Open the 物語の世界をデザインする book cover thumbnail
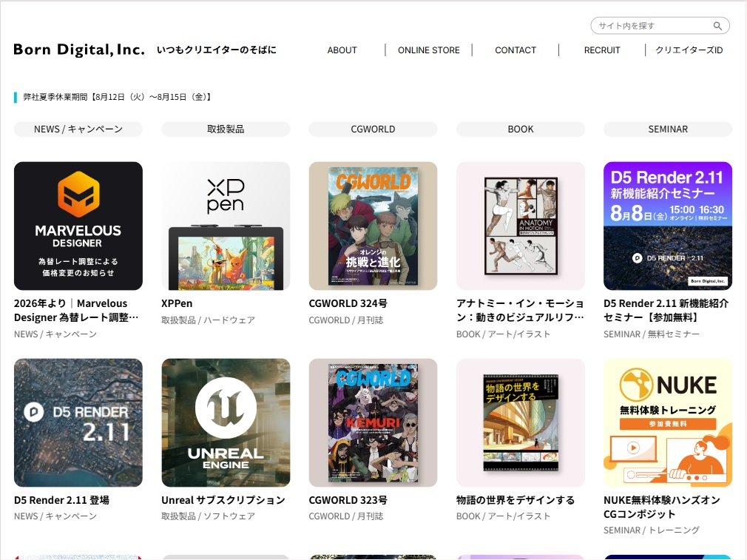Screen dimensions: 747x560 (521, 422)
